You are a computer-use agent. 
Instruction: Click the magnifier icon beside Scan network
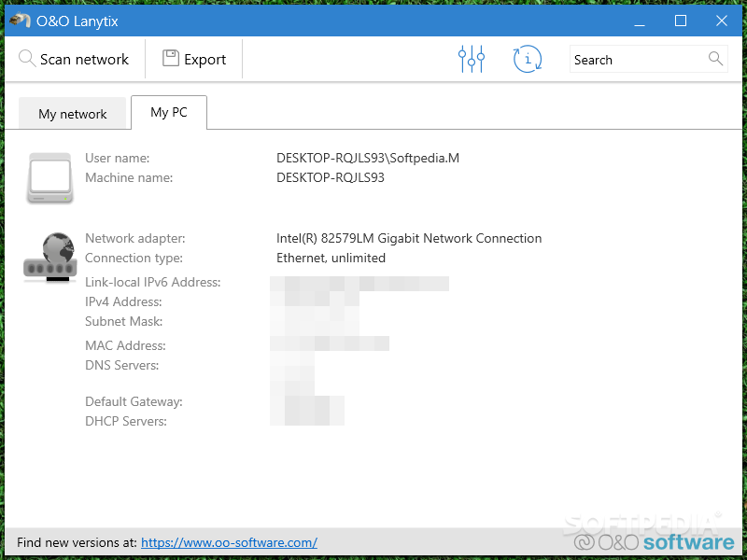tap(27, 59)
